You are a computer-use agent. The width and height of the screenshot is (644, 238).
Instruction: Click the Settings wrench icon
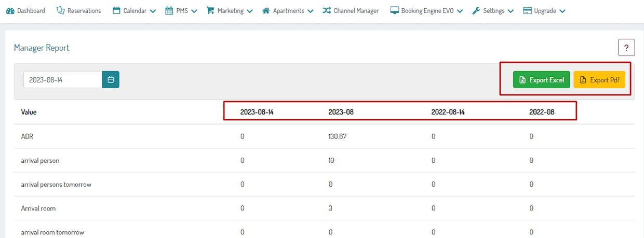tap(476, 10)
